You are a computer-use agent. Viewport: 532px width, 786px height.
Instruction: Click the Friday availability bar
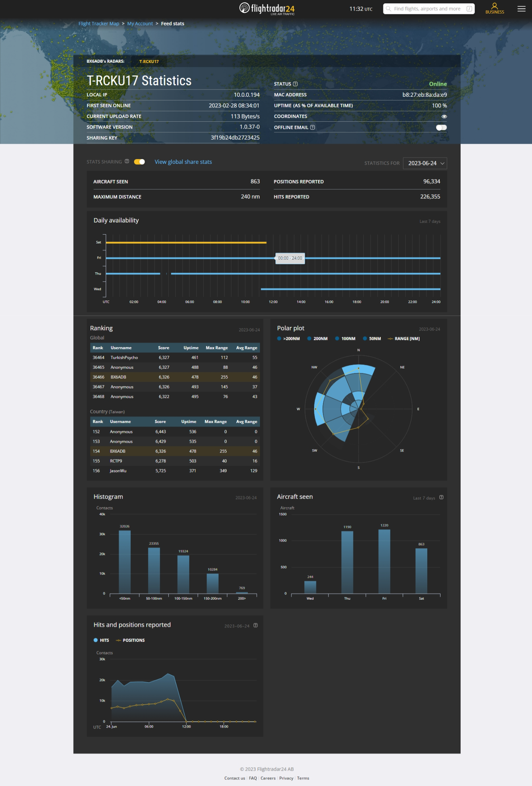pos(273,258)
